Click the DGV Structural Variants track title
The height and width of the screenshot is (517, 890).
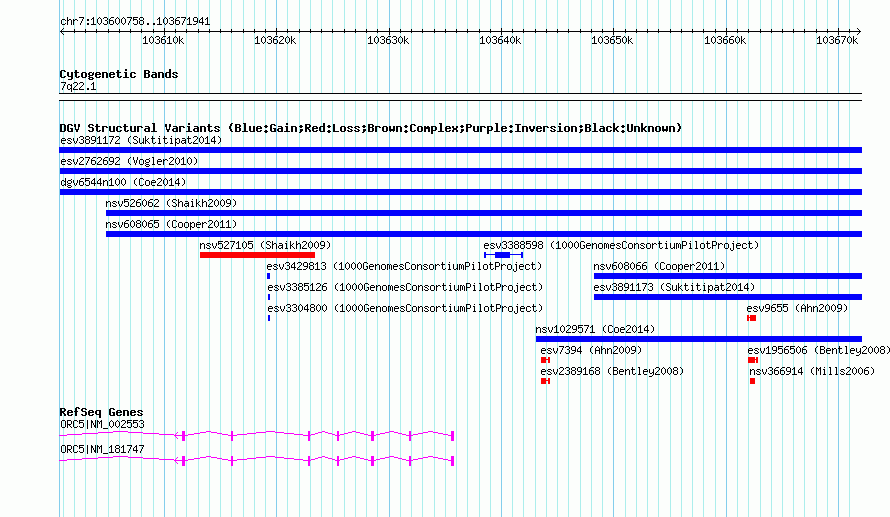370,128
